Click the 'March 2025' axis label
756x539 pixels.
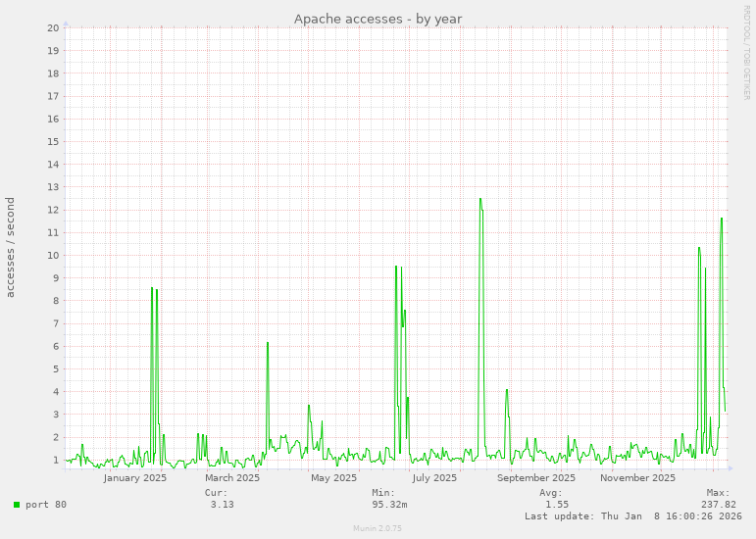(x=232, y=478)
